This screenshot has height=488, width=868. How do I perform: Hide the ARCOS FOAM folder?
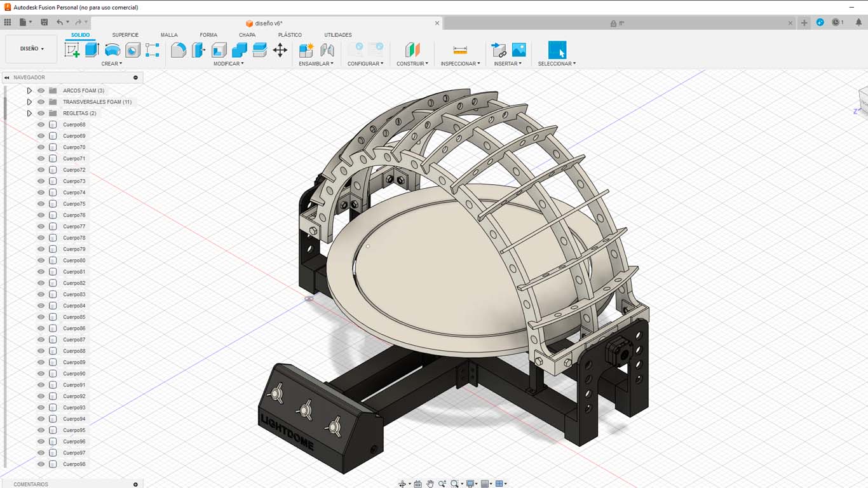point(41,91)
